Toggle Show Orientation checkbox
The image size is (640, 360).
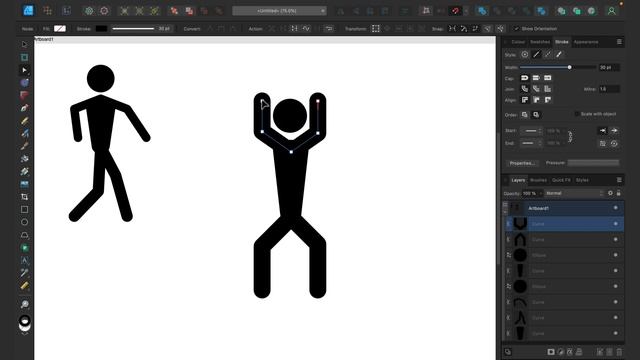tap(516, 29)
